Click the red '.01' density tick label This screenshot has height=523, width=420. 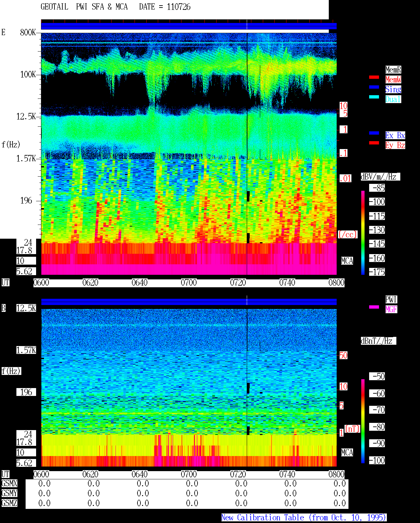(x=346, y=179)
